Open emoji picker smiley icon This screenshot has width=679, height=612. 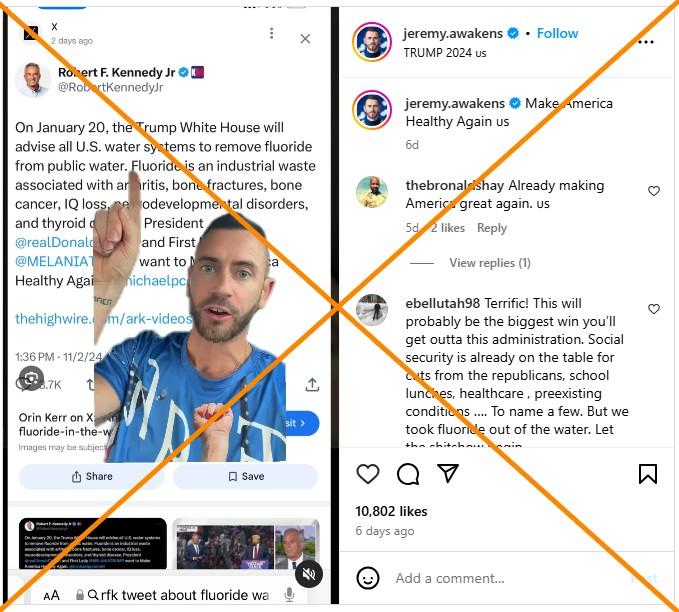pyautogui.click(x=368, y=578)
